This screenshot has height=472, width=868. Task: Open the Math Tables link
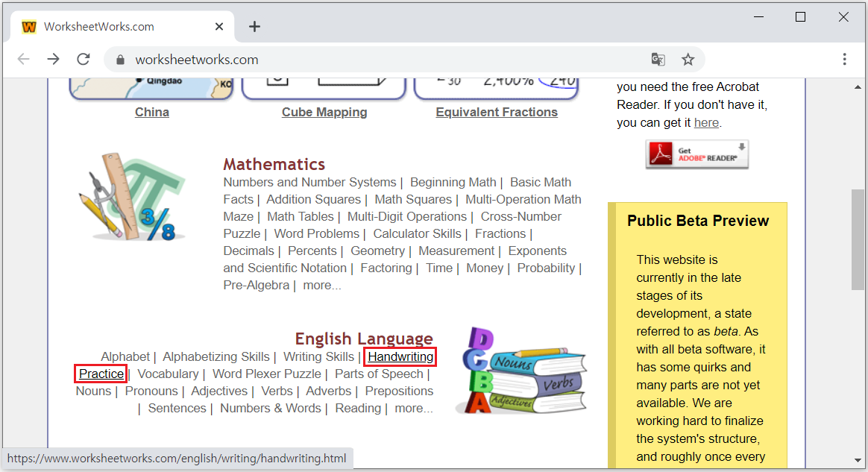[x=301, y=216]
